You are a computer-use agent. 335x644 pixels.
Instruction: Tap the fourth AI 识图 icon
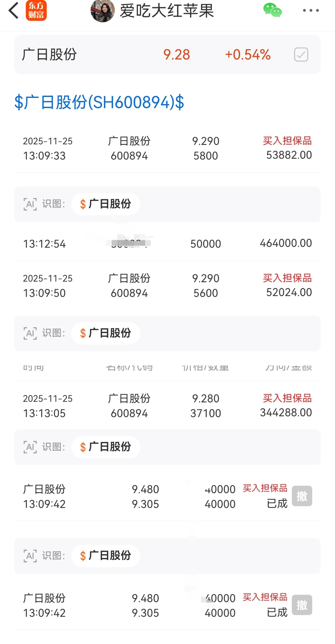click(x=30, y=556)
